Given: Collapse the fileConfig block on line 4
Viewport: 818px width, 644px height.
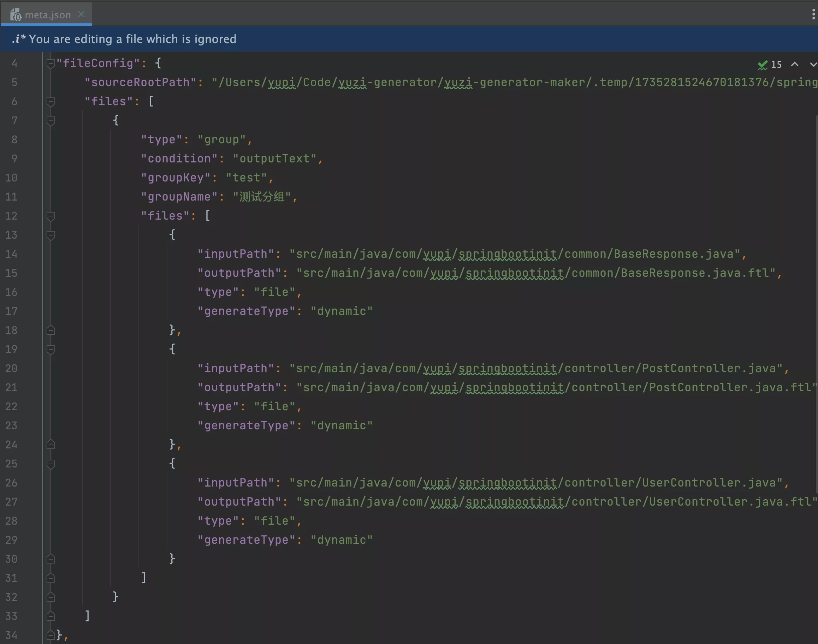Looking at the screenshot, I should 51,63.
